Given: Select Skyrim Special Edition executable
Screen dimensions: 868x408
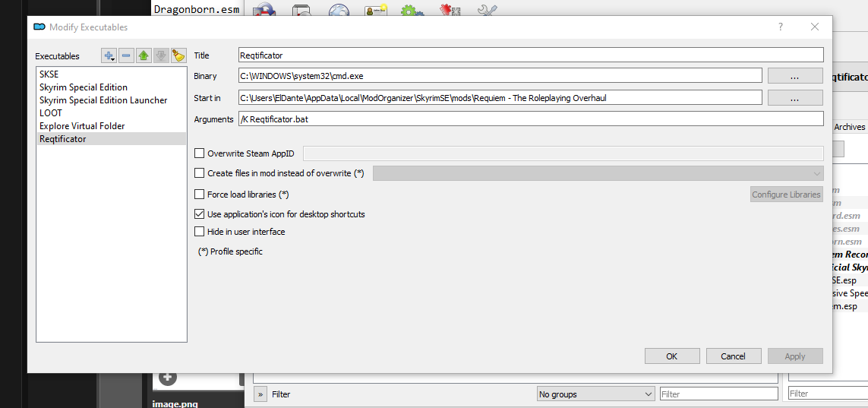Looking at the screenshot, I should click(x=112, y=87).
